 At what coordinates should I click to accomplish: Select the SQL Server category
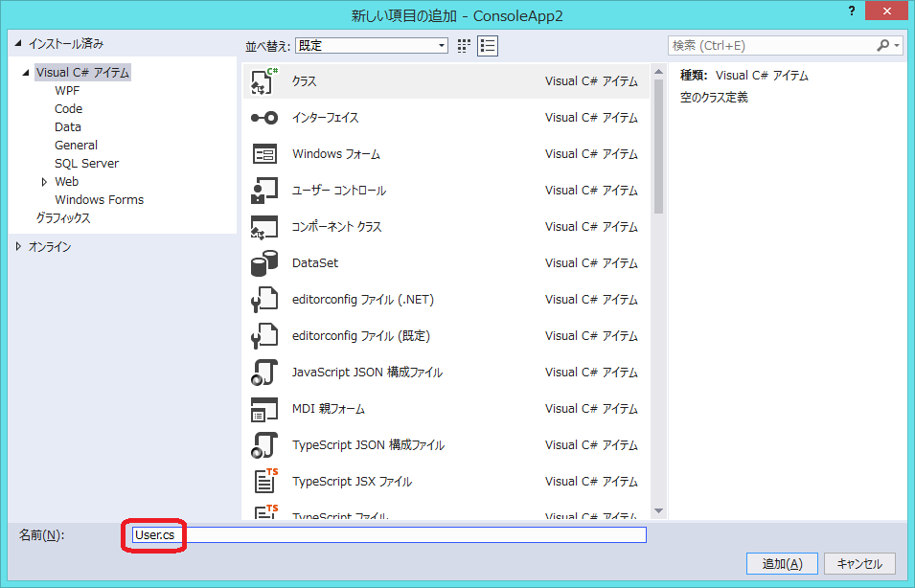pos(86,164)
